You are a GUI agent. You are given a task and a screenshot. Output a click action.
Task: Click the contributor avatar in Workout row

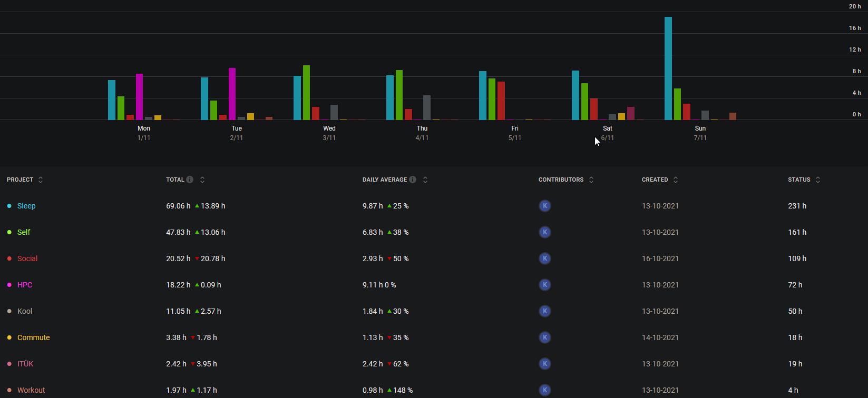pos(545,390)
